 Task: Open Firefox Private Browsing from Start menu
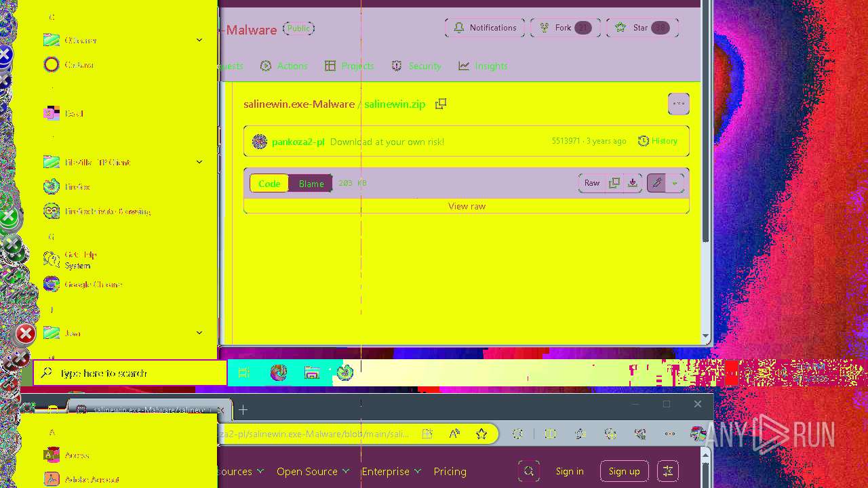[x=122, y=211]
